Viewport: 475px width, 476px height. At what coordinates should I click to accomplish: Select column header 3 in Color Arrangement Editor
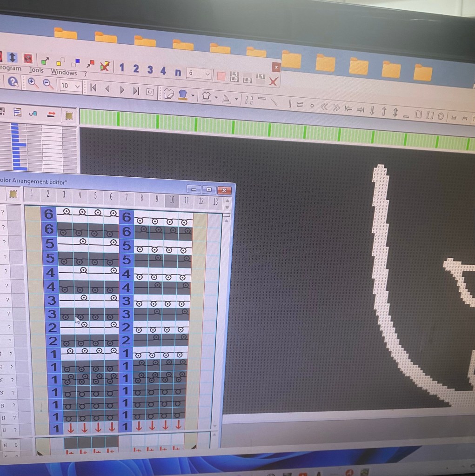64,194
